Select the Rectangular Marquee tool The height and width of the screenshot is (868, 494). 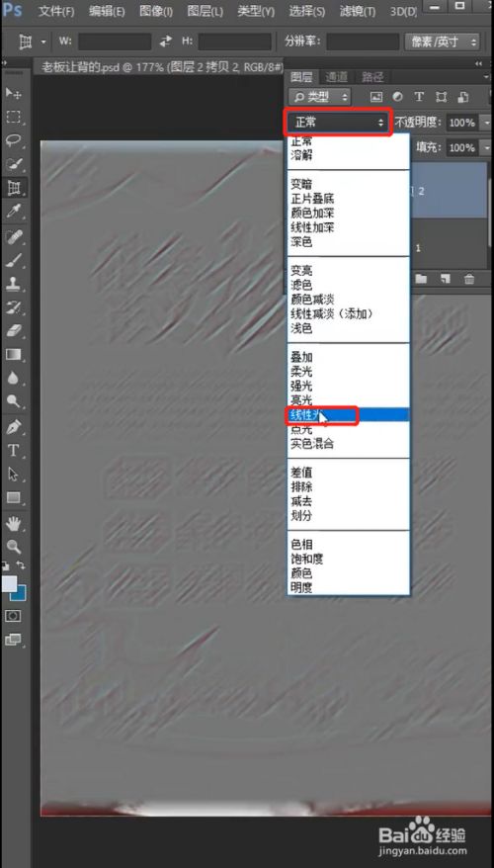coord(13,117)
